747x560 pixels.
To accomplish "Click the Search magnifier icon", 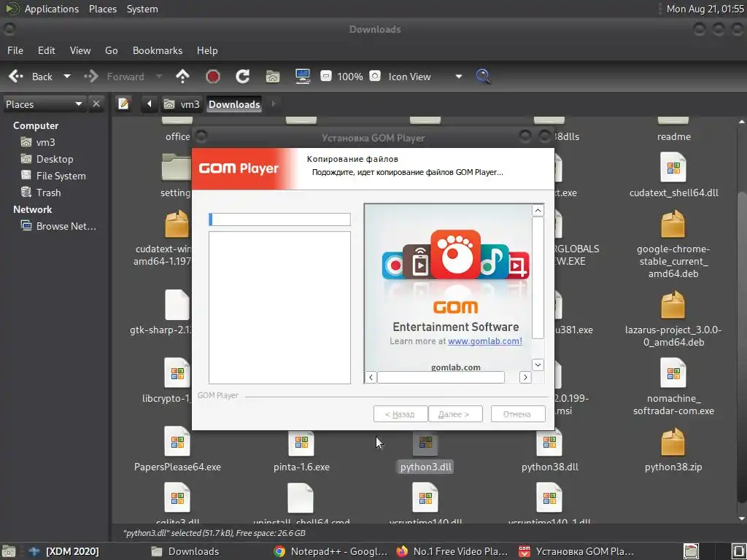I will pos(483,76).
